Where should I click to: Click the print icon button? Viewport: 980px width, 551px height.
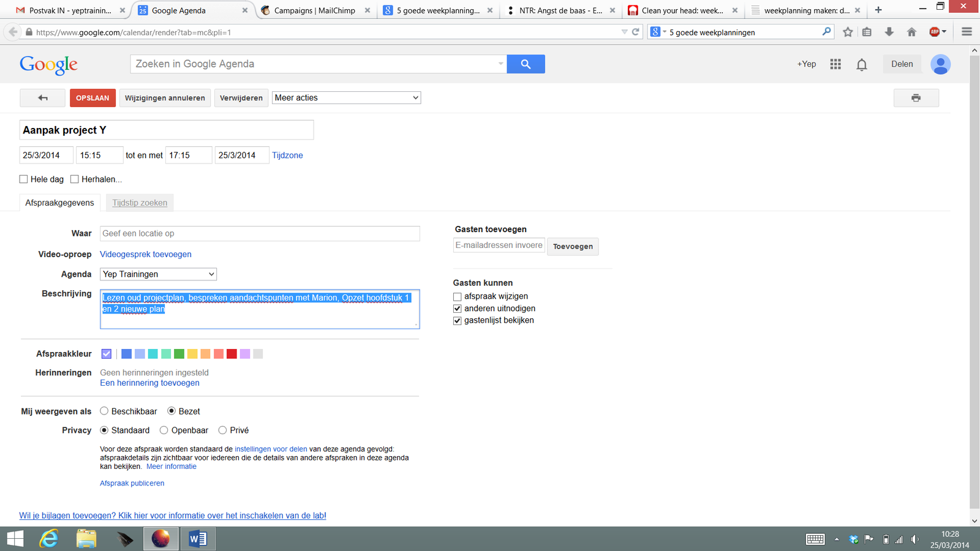[x=916, y=98]
